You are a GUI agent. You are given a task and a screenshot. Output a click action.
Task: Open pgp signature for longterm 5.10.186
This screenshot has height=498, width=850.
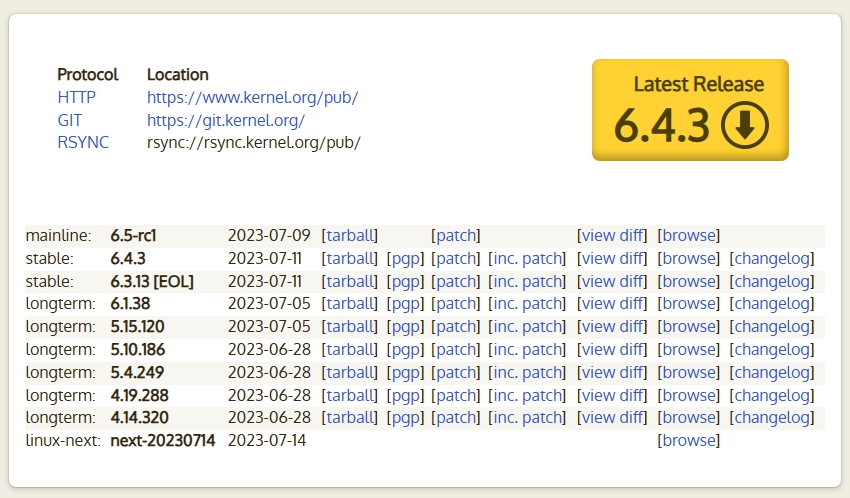click(x=405, y=350)
